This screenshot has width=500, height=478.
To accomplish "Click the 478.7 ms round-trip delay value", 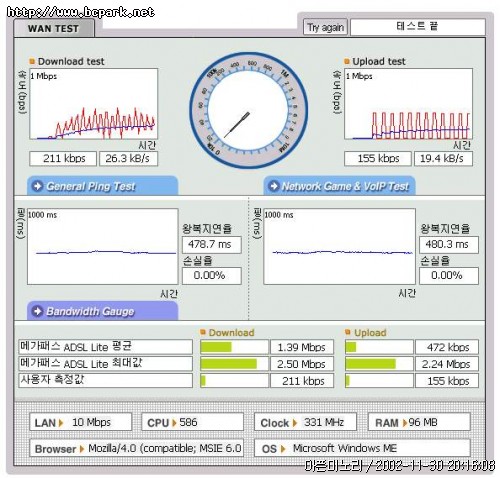I will point(212,245).
